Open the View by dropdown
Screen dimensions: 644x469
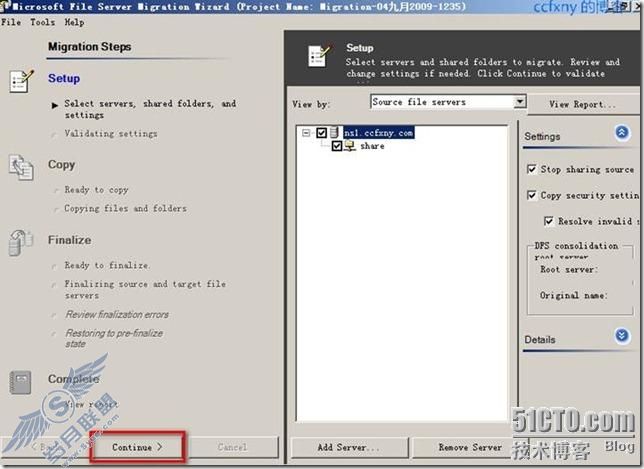point(520,101)
